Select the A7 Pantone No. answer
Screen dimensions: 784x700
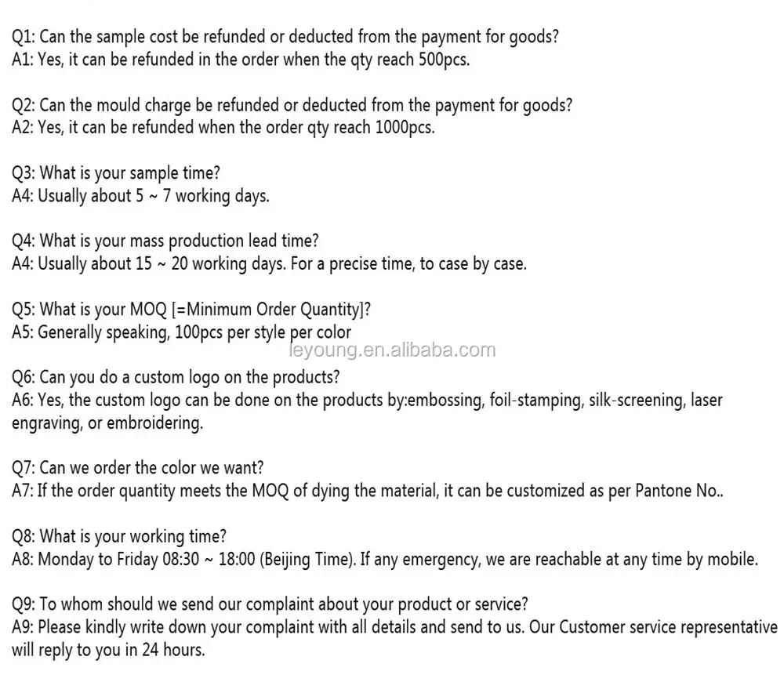click(x=368, y=491)
